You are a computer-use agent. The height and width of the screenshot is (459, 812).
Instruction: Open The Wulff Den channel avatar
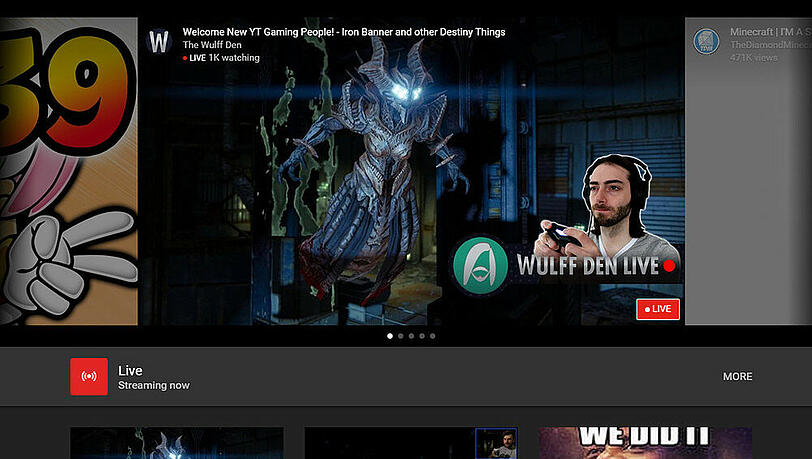tap(159, 41)
